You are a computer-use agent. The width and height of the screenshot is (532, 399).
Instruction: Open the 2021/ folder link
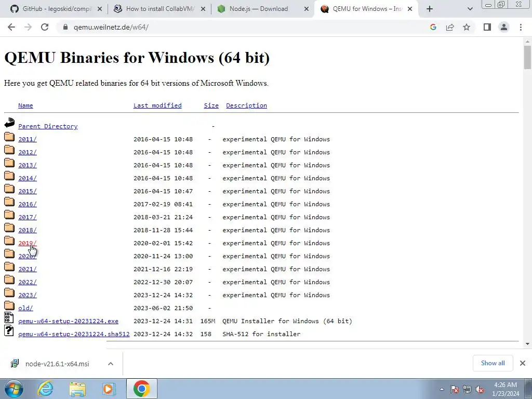coord(28,269)
